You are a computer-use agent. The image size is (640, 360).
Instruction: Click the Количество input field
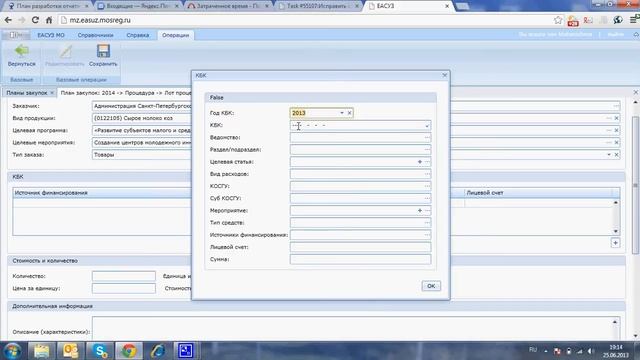tap(124, 276)
